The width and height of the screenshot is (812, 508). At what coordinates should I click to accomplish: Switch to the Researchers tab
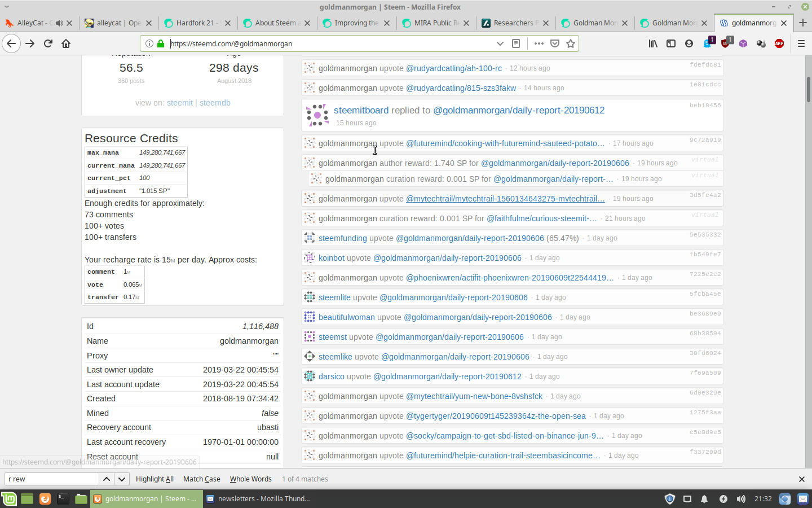click(515, 23)
